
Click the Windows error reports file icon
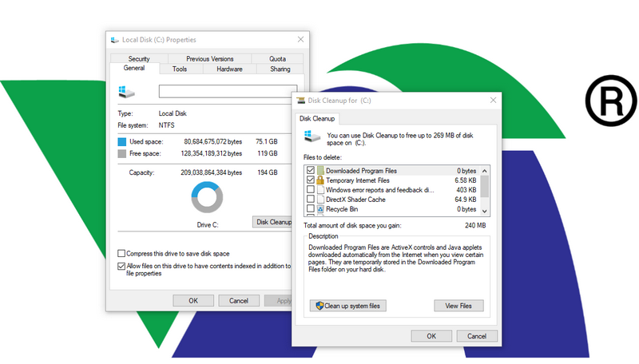(320, 190)
